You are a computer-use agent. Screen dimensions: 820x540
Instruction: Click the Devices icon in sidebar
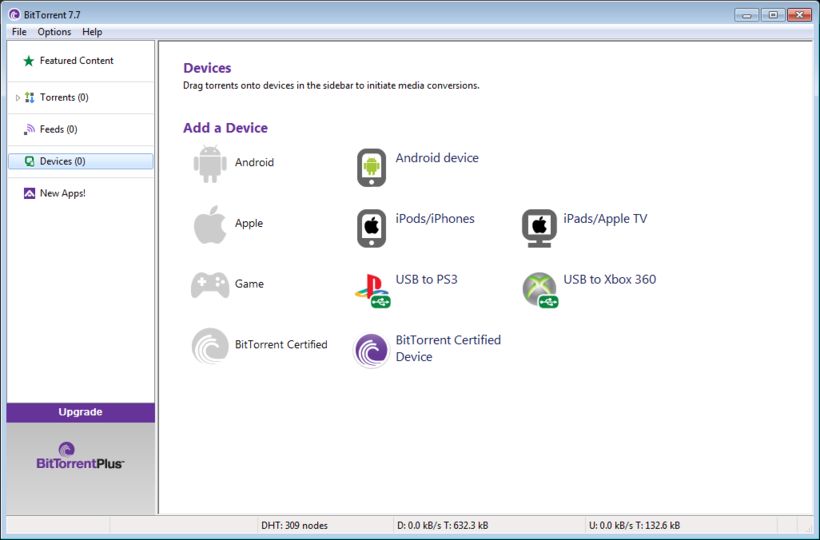click(x=30, y=162)
